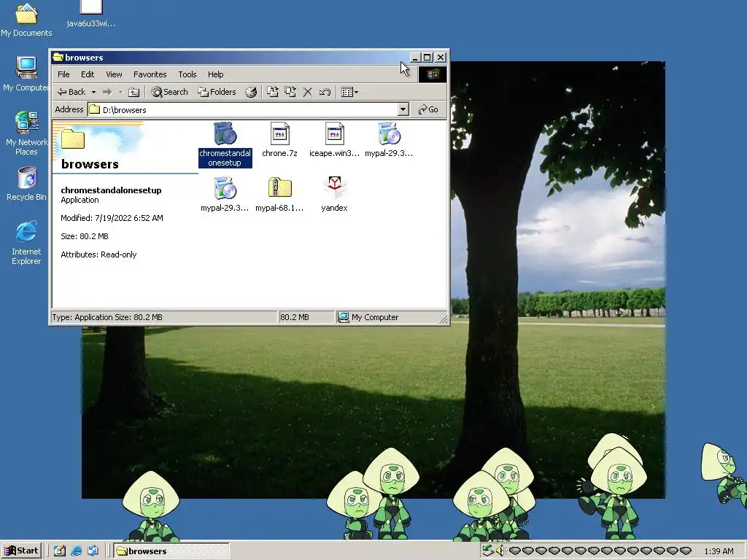Screen dimensions: 747x560
Task: Open the Forward button history dropdown arrow
Action: coord(120,92)
